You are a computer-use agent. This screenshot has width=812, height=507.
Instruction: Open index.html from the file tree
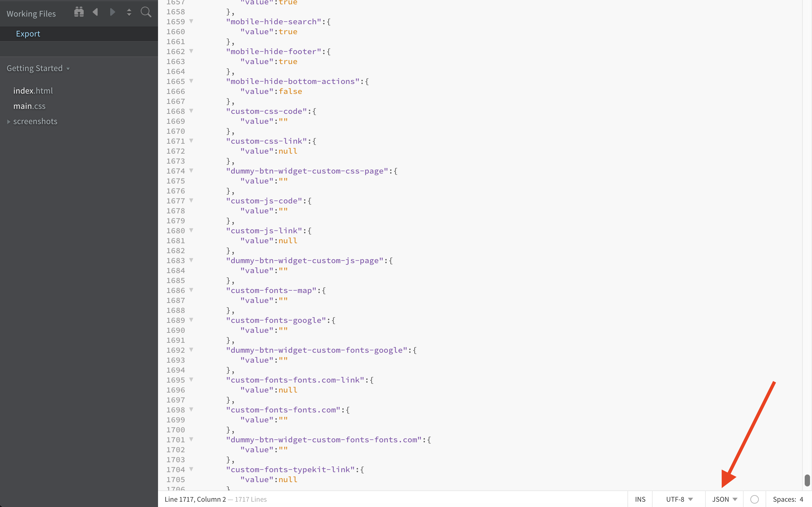(x=33, y=91)
